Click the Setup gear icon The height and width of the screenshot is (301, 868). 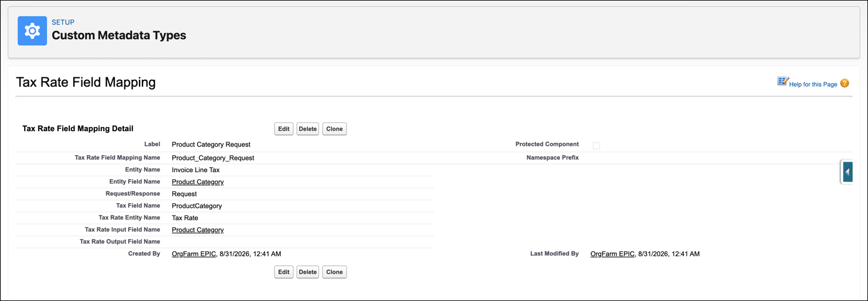point(32,31)
